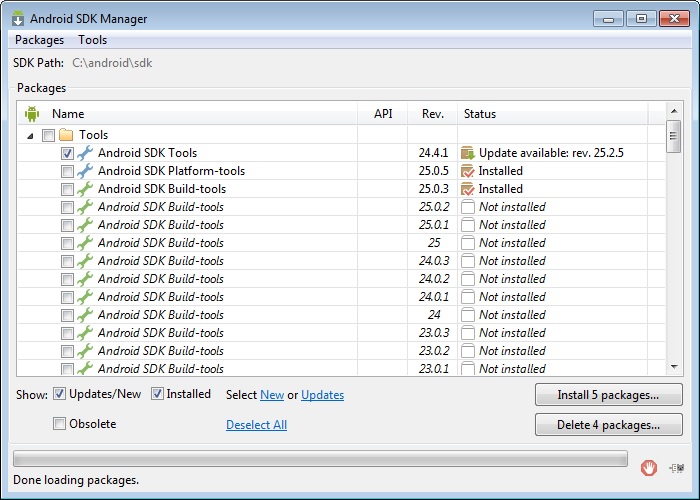
Task: Click the red stop hand icon
Action: pyautogui.click(x=649, y=467)
